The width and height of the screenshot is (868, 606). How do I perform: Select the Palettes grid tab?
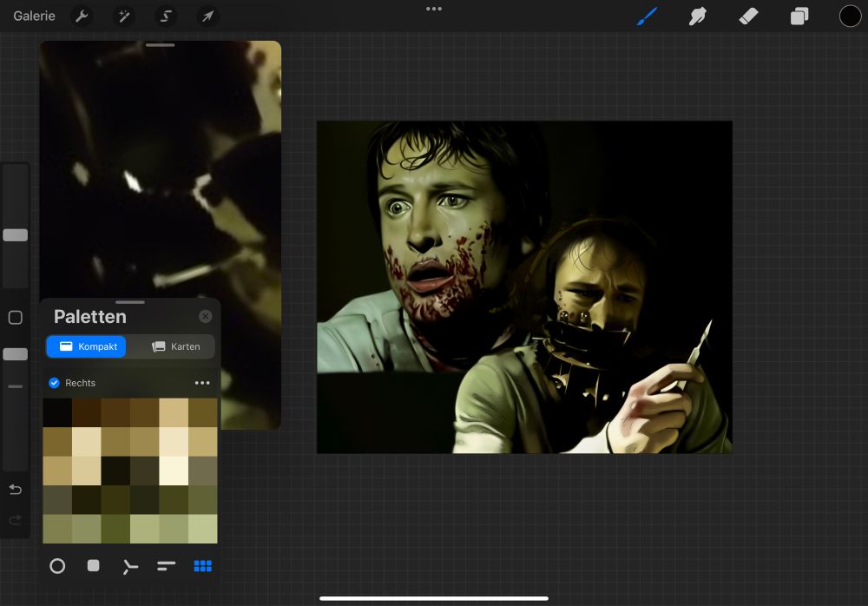click(x=202, y=565)
